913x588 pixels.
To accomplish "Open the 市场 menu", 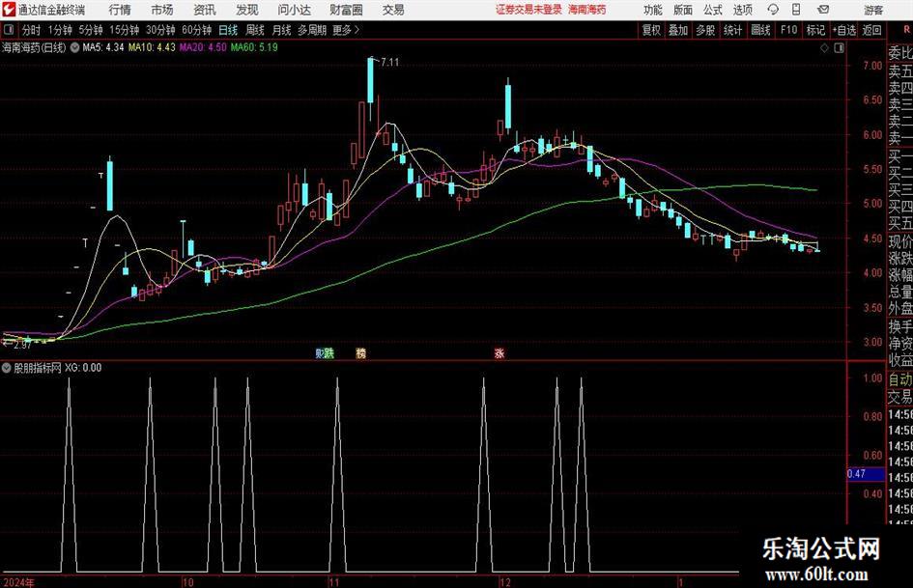I will point(162,10).
